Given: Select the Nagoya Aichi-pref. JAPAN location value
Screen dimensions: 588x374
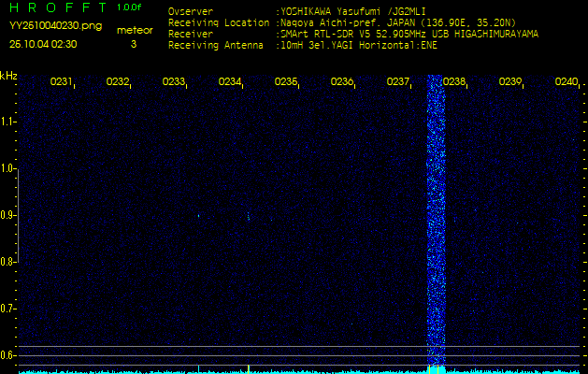Looking at the screenshot, I should pos(398,22).
